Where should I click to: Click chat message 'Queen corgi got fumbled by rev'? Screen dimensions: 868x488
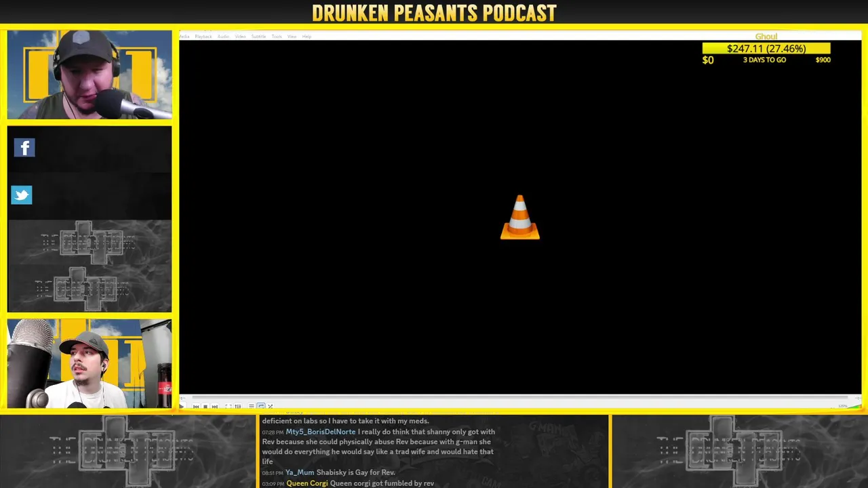[x=382, y=483]
